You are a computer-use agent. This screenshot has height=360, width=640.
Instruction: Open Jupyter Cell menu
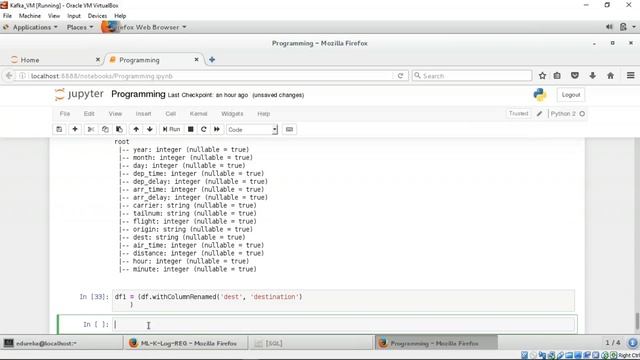click(x=171, y=114)
